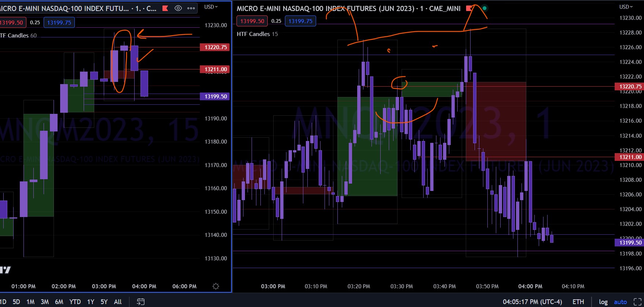Open the USD currency dropdown on left chart
644x307 pixels.
211,7
